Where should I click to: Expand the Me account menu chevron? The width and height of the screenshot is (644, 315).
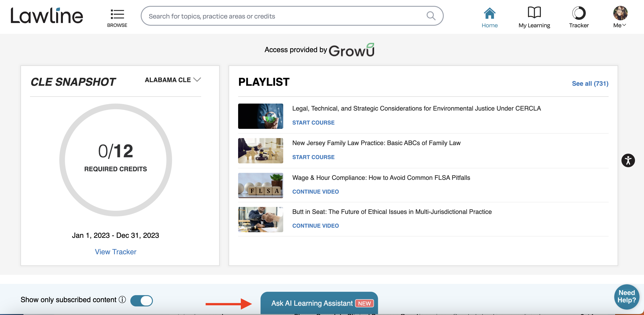tap(624, 25)
